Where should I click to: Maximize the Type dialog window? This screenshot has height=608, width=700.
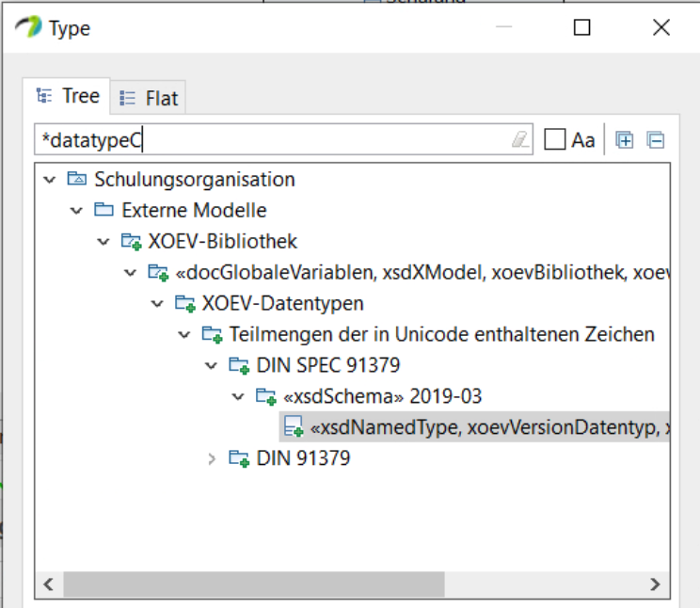581,27
